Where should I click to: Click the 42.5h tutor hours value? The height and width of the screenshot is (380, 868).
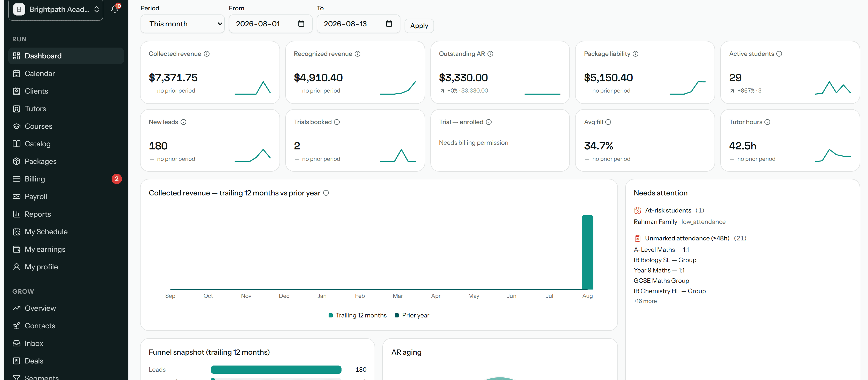(743, 146)
